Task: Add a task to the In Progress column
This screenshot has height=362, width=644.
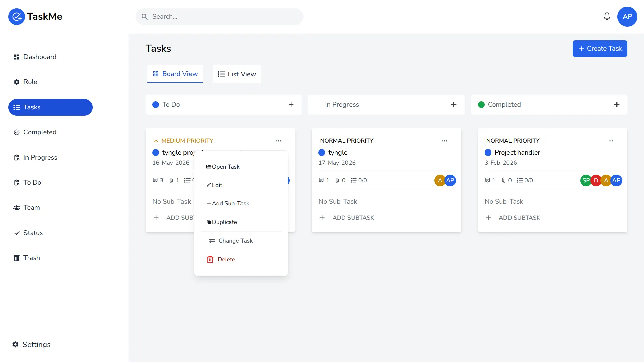Action: pyautogui.click(x=454, y=105)
